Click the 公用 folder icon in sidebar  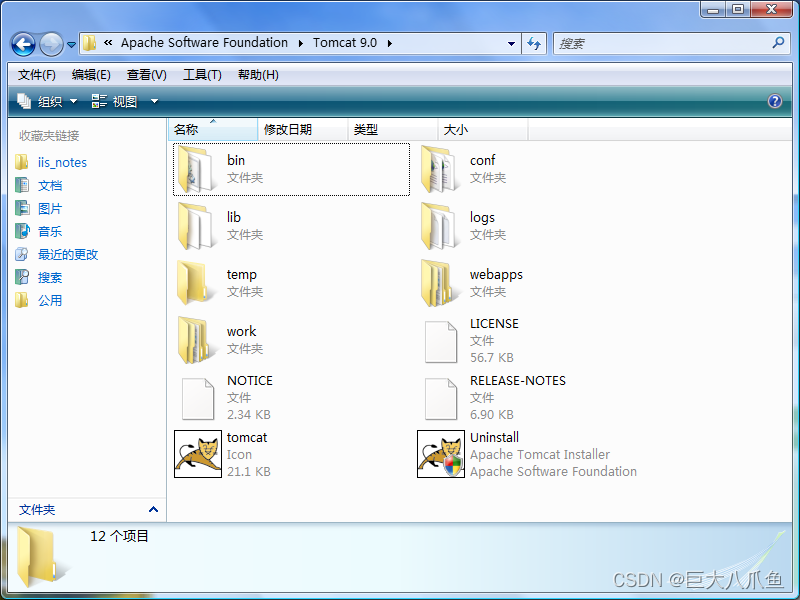pyautogui.click(x=21, y=300)
